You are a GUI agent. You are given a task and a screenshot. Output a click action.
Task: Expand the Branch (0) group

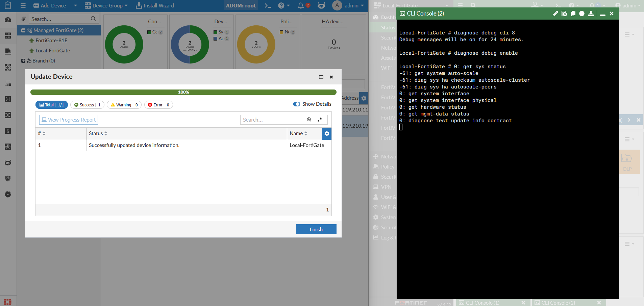(x=23, y=61)
